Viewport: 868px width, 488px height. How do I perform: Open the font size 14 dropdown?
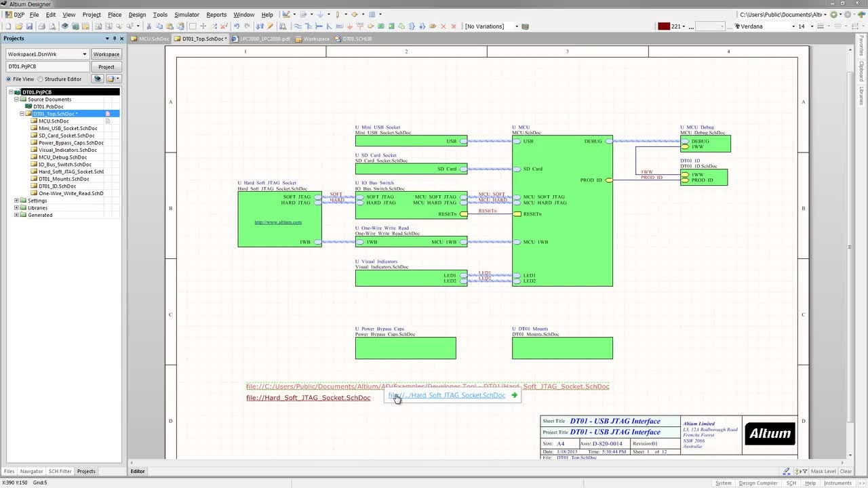(x=811, y=26)
